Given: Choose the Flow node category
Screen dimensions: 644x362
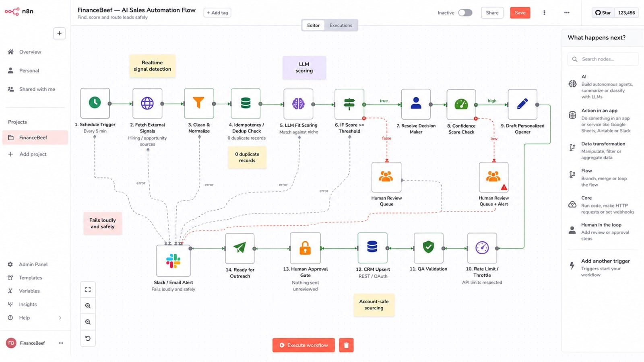Looking at the screenshot, I should tap(603, 178).
